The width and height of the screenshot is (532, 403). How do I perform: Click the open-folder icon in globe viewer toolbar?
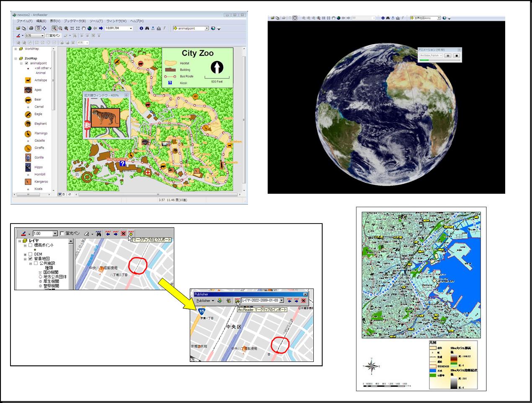pyautogui.click(x=273, y=18)
